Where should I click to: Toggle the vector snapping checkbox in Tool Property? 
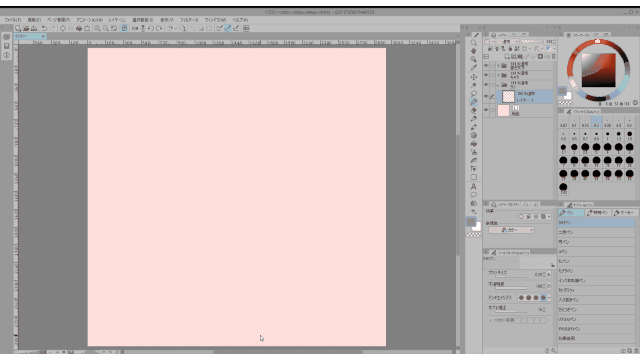490,320
